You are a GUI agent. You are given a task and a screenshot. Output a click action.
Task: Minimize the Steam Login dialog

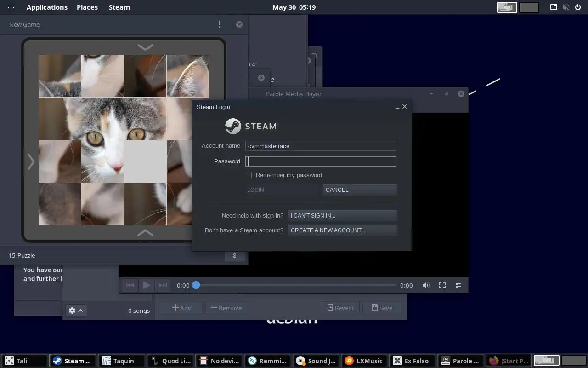(x=397, y=107)
